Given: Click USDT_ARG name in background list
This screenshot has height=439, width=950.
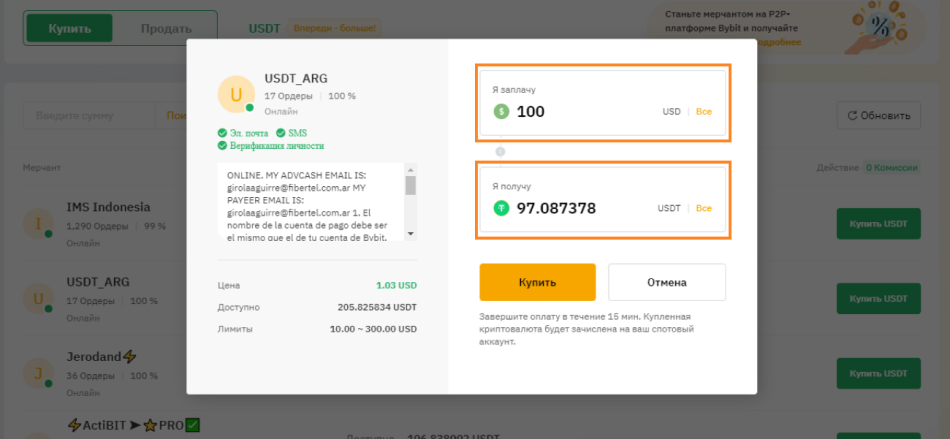Looking at the screenshot, I should pos(98,282).
